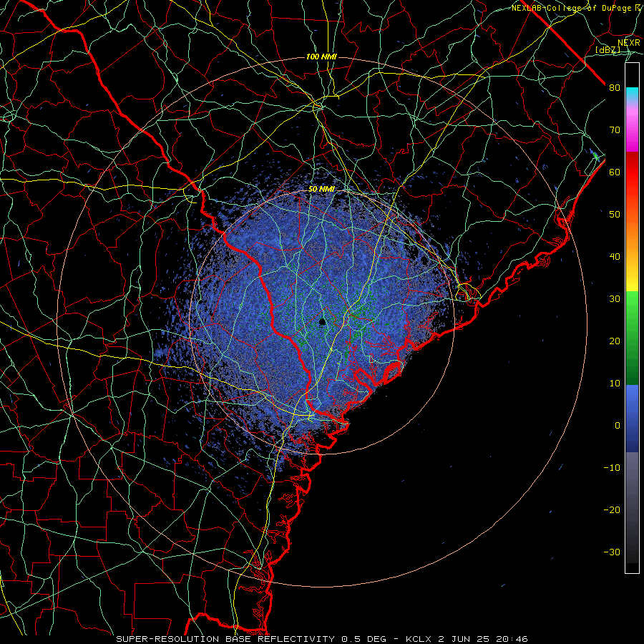Click the -10 value on the dBZ scale
The width and height of the screenshot is (644, 644).
612,468
